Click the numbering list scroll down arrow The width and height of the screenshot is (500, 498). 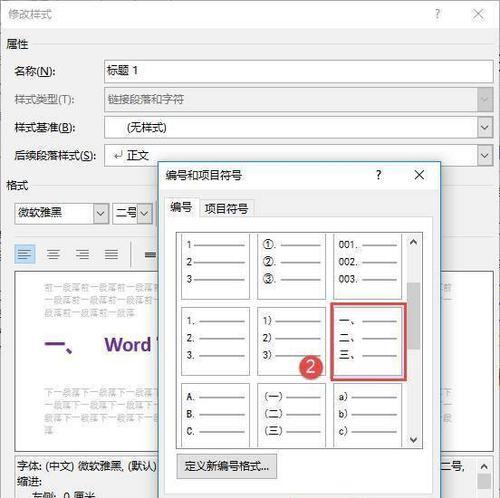pyautogui.click(x=414, y=440)
